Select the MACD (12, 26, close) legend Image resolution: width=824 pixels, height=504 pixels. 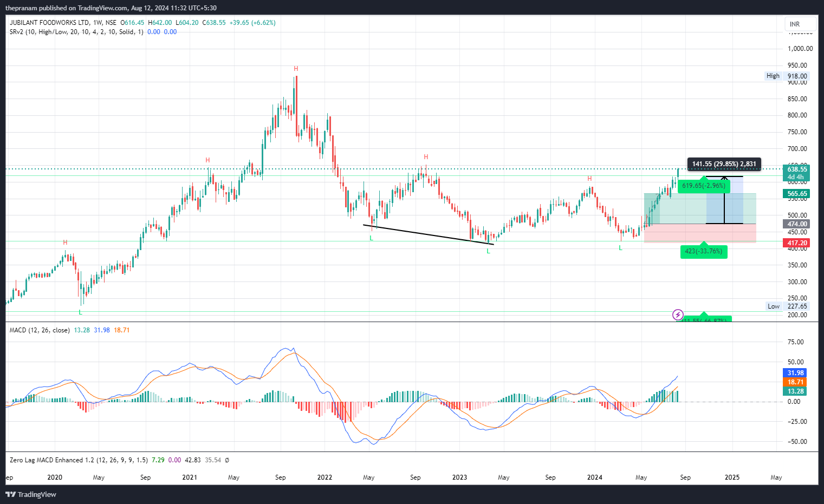pyautogui.click(x=40, y=330)
